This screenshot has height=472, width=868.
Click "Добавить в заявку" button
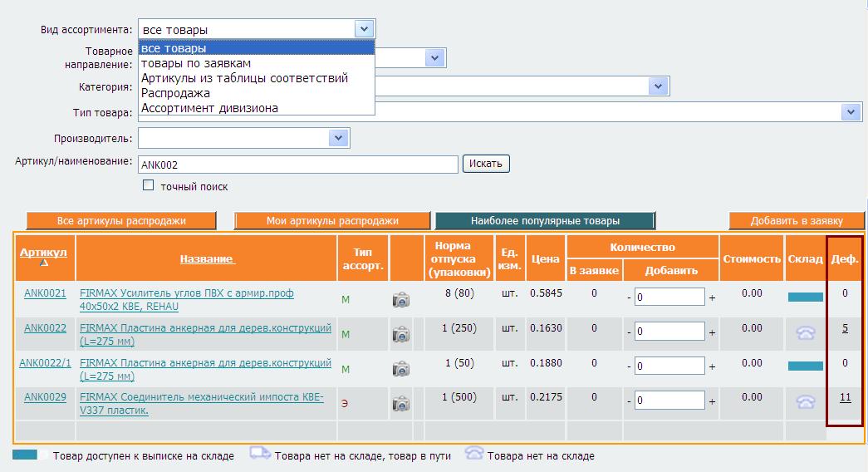point(796,221)
